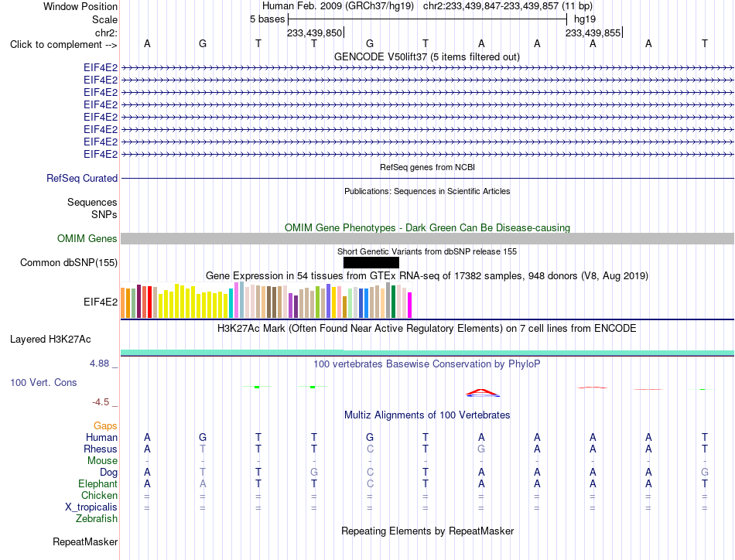
Task: Click the Scale label
Action: (x=104, y=19)
